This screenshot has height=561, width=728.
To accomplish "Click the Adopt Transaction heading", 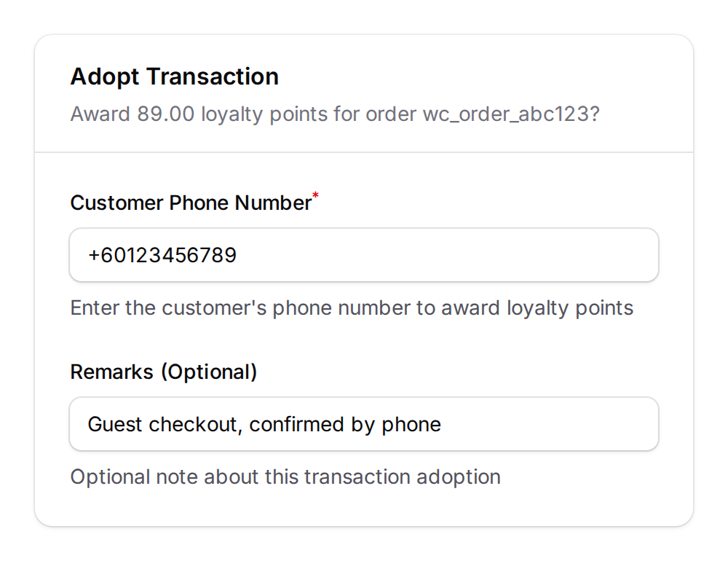I will click(174, 76).
